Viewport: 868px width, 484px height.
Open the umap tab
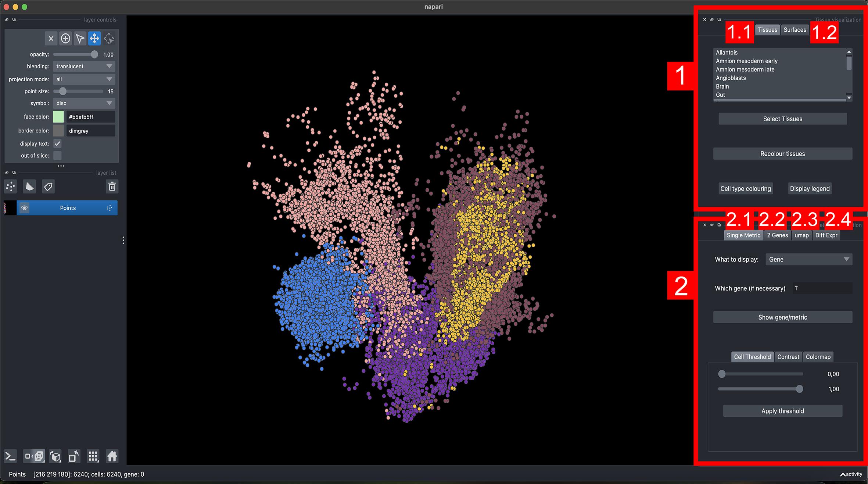(801, 235)
